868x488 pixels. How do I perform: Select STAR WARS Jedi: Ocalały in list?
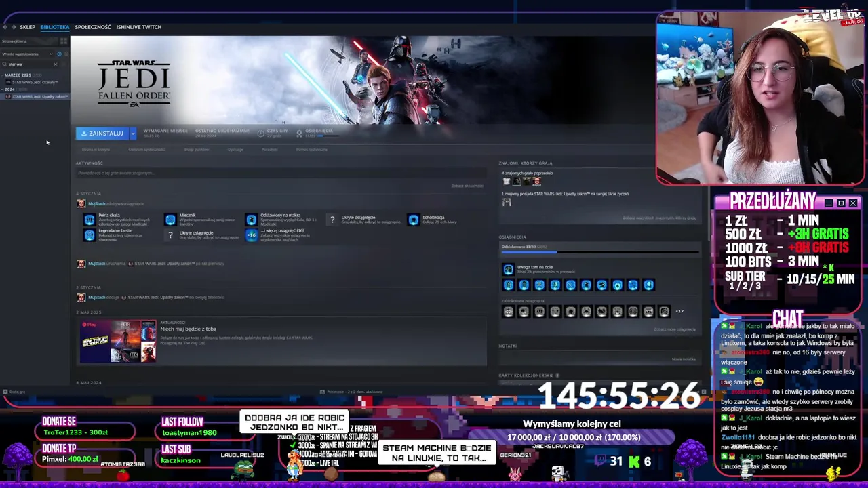click(x=34, y=82)
